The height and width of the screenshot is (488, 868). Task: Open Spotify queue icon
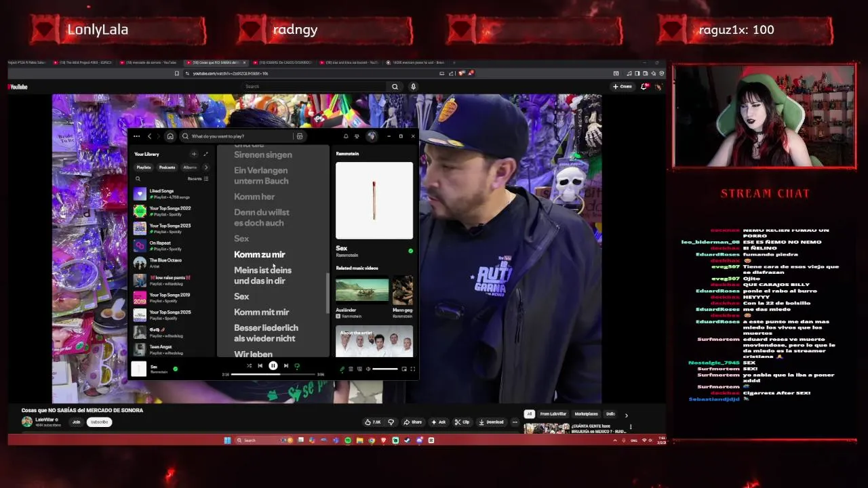tap(351, 369)
